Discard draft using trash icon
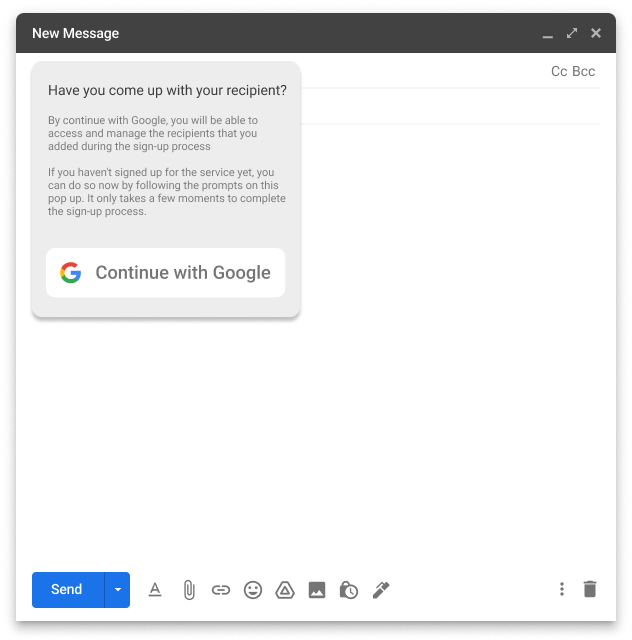The height and width of the screenshot is (640, 632). (x=590, y=589)
